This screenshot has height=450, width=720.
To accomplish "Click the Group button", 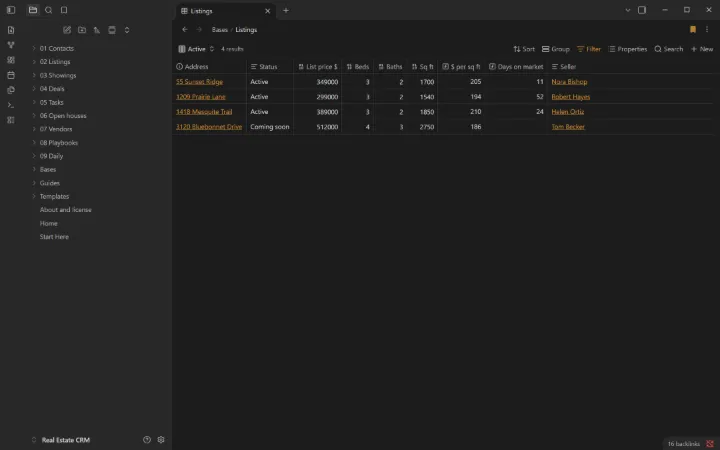I will click(556, 49).
